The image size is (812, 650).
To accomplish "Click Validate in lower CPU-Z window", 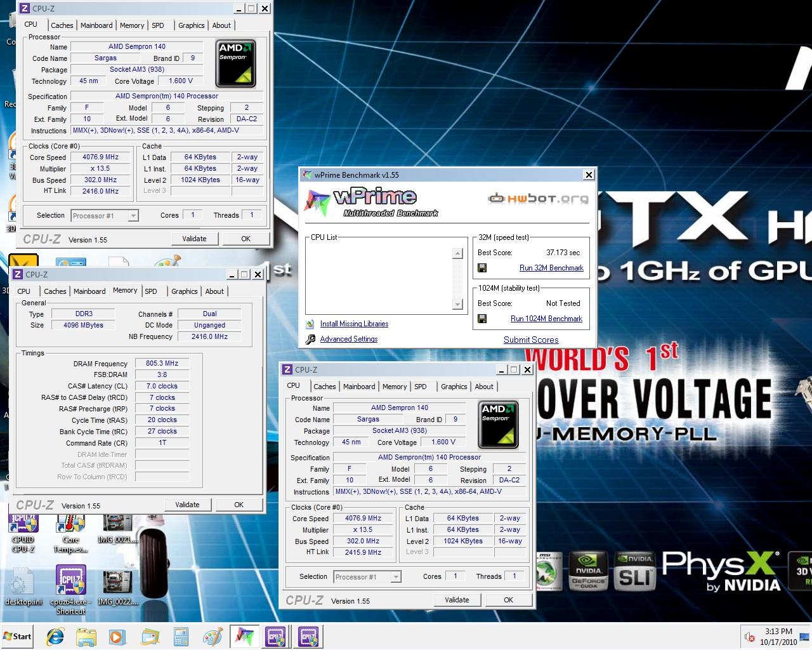I will 457,600.
